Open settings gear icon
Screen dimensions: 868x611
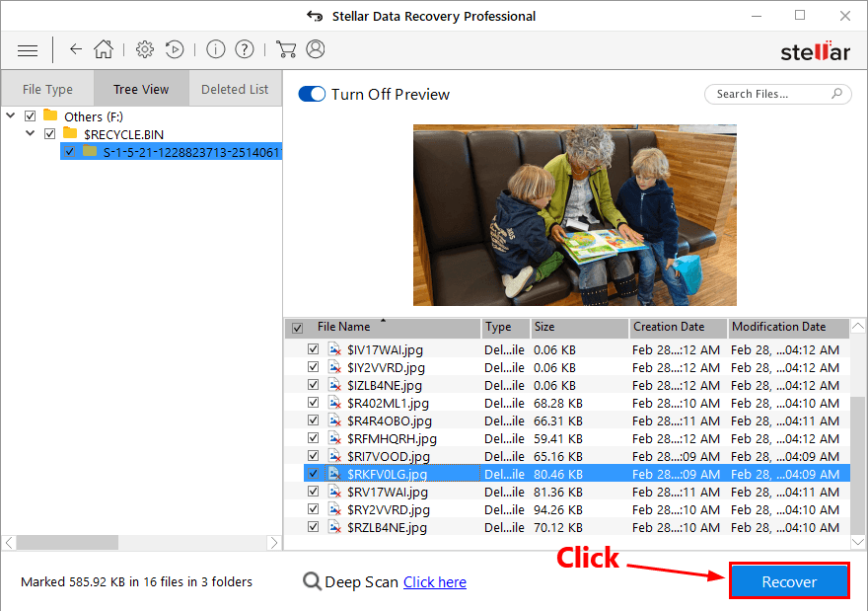pyautogui.click(x=145, y=49)
